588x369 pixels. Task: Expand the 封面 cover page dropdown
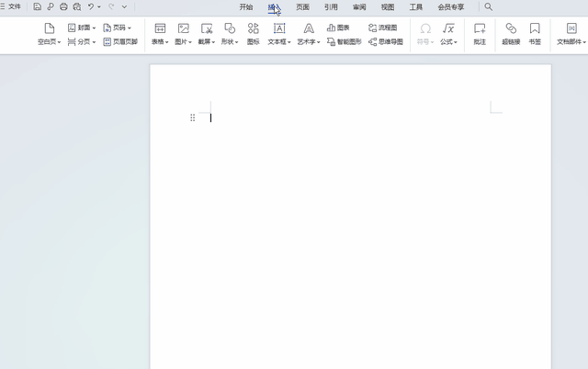(82, 28)
